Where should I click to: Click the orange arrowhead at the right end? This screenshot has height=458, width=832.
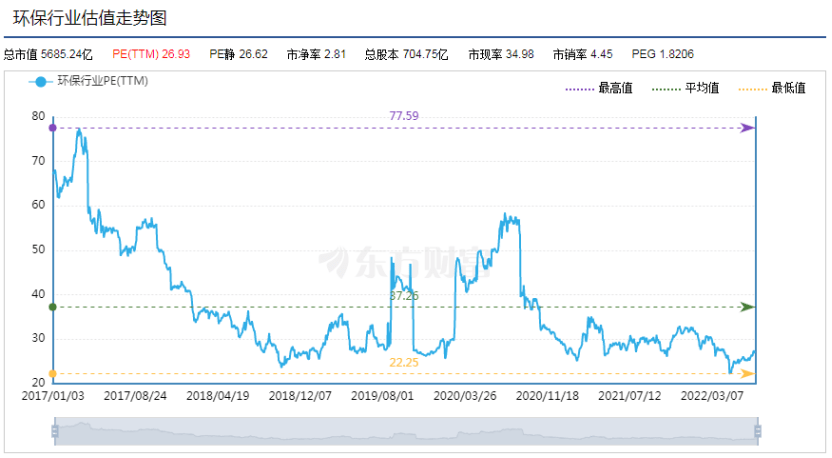point(747,374)
